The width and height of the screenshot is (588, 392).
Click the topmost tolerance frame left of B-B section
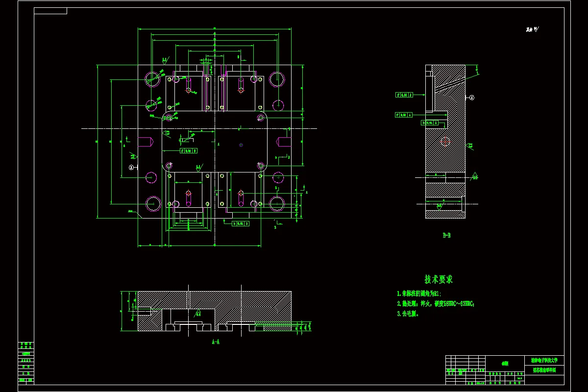click(x=405, y=95)
